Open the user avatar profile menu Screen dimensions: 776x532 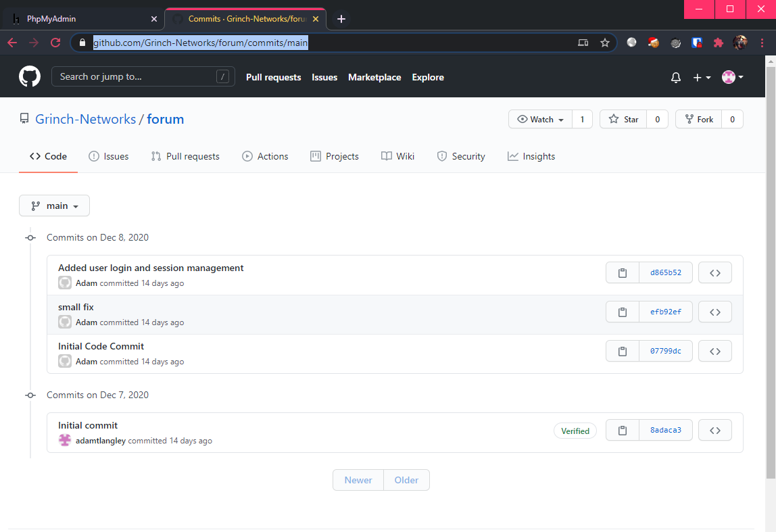click(x=733, y=77)
